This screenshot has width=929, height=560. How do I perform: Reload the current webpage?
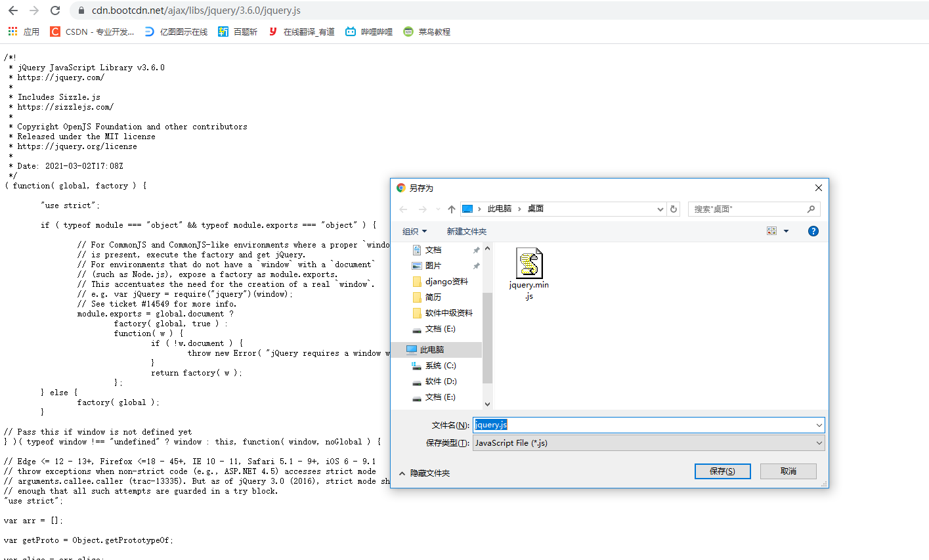click(x=56, y=11)
